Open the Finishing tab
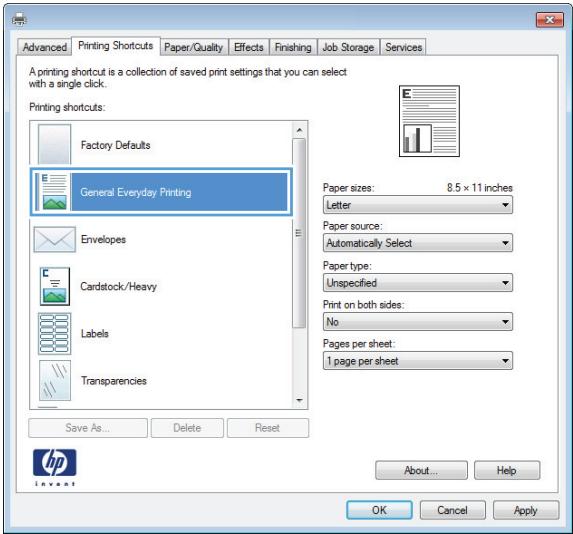This screenshot has height=534, width=573. (x=293, y=47)
